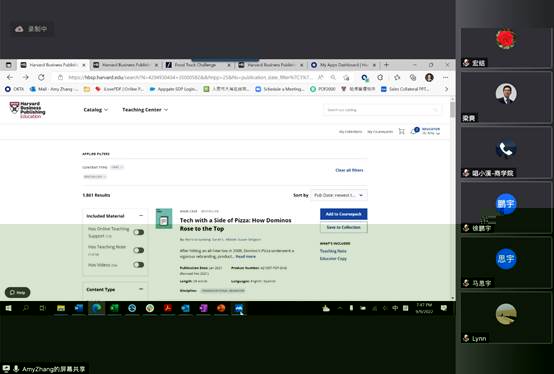Open the Catalog dropdown menu
This screenshot has height=374, width=554.
click(96, 110)
